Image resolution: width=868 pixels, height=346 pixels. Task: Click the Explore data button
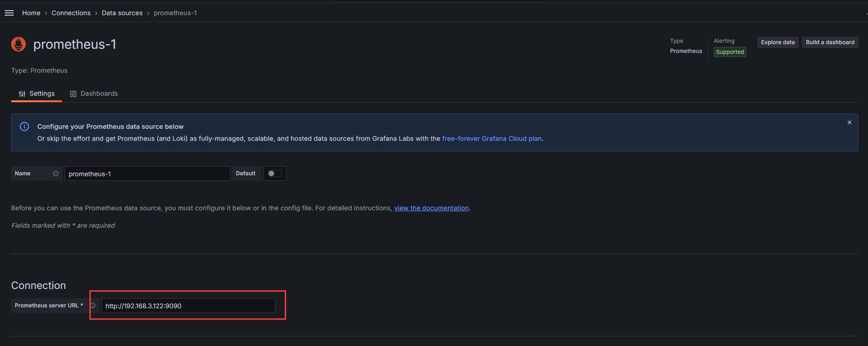[778, 42]
